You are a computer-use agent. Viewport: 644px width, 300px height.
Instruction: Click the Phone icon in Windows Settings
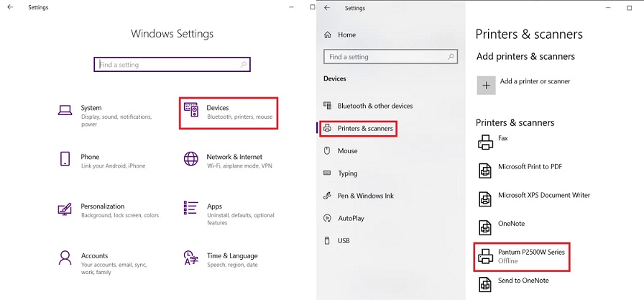65,158
